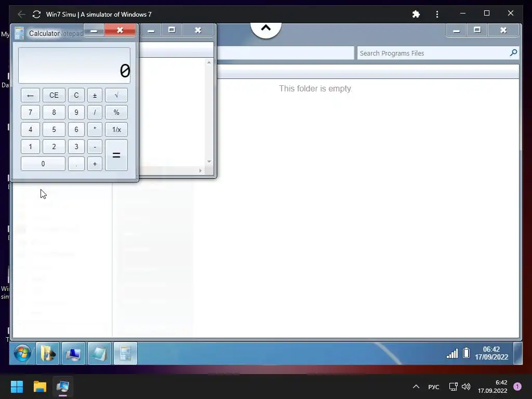The image size is (532, 399).
Task: Switch to Calculator on Win7 taskbar
Action: 125,353
